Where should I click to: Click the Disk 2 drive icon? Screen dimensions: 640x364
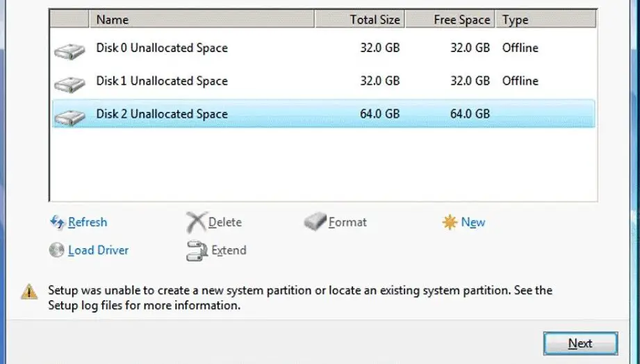(x=69, y=117)
